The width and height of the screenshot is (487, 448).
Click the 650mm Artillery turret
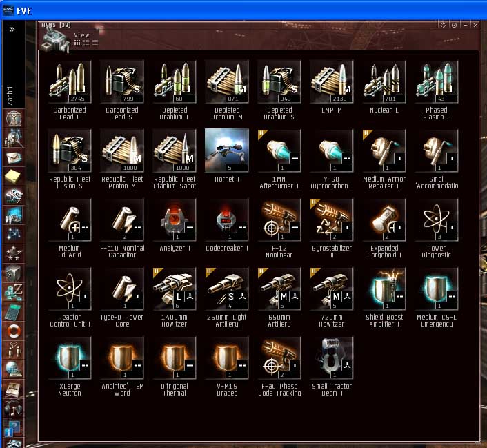click(279, 289)
